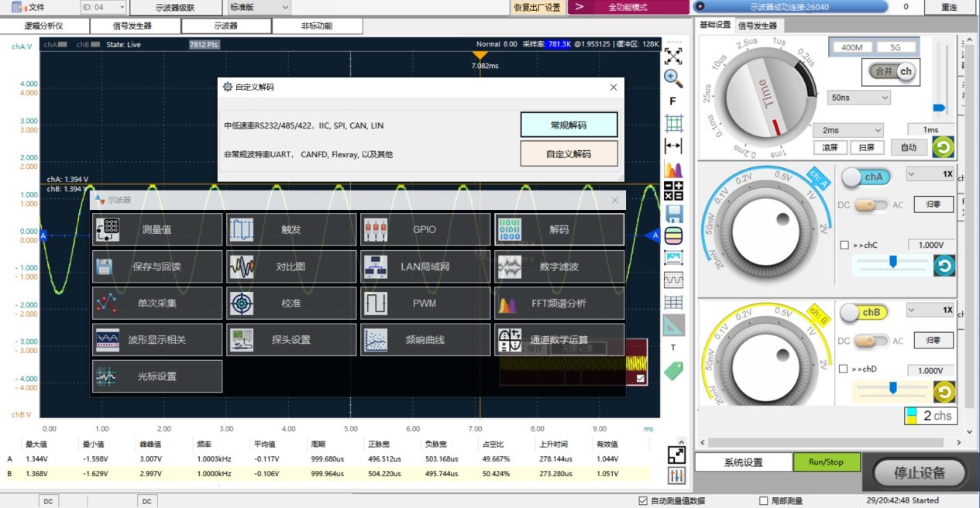Click the Run/Stop button
This screenshot has height=508, width=980.
click(827, 462)
